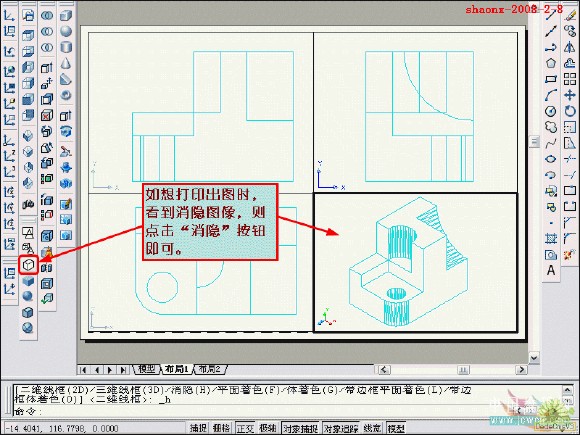Toggle the 线宽 lineweight display
Screen dimensions: 580x435
[372, 428]
